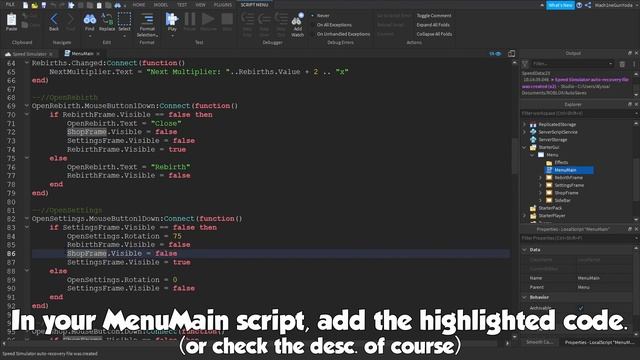Select ReplicatedStorage in Explorer
This screenshot has width=640, height=360.
tap(557, 124)
